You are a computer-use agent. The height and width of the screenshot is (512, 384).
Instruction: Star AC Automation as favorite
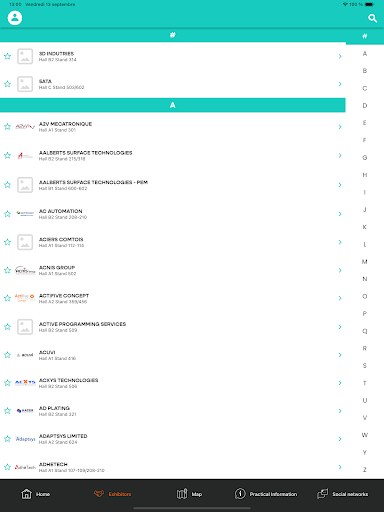[x=7, y=214]
